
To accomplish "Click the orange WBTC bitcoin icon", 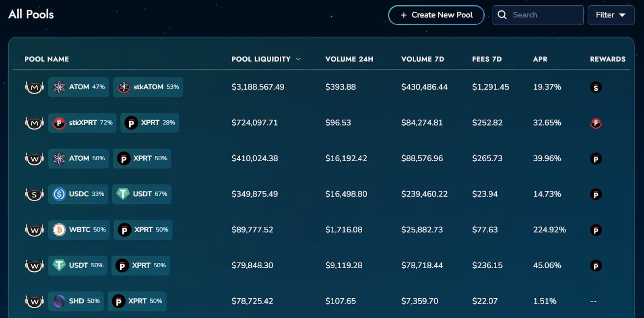I will [x=59, y=230].
